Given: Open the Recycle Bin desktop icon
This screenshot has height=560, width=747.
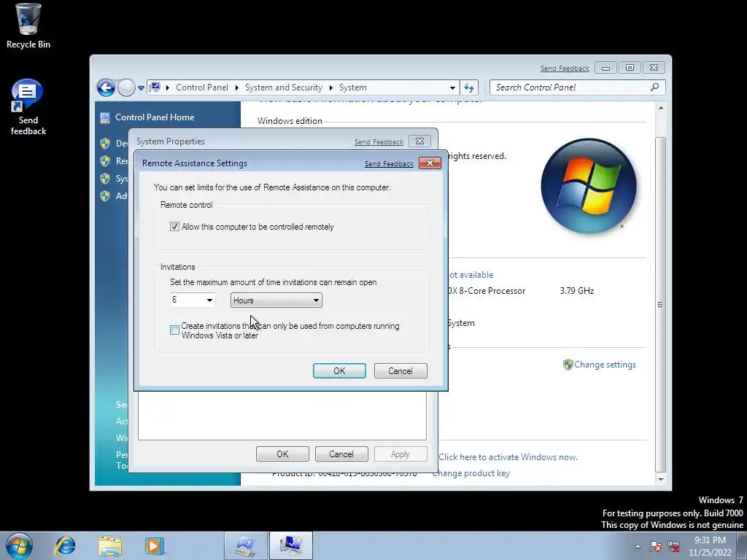Looking at the screenshot, I should tap(28, 26).
